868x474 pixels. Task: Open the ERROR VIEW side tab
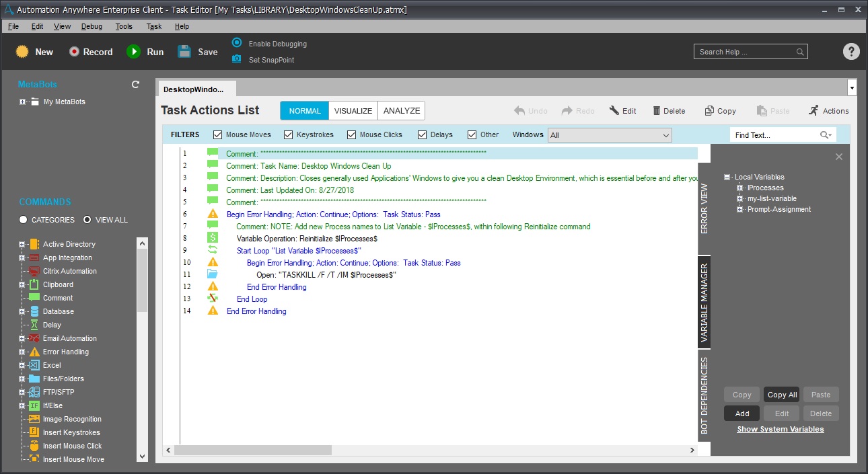[704, 208]
